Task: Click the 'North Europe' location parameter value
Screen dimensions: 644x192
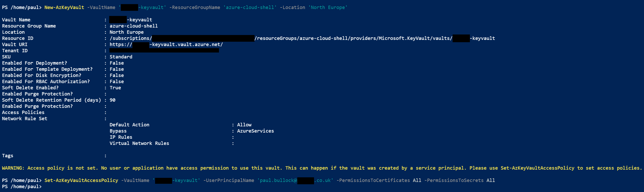Action: pyautogui.click(x=328, y=7)
